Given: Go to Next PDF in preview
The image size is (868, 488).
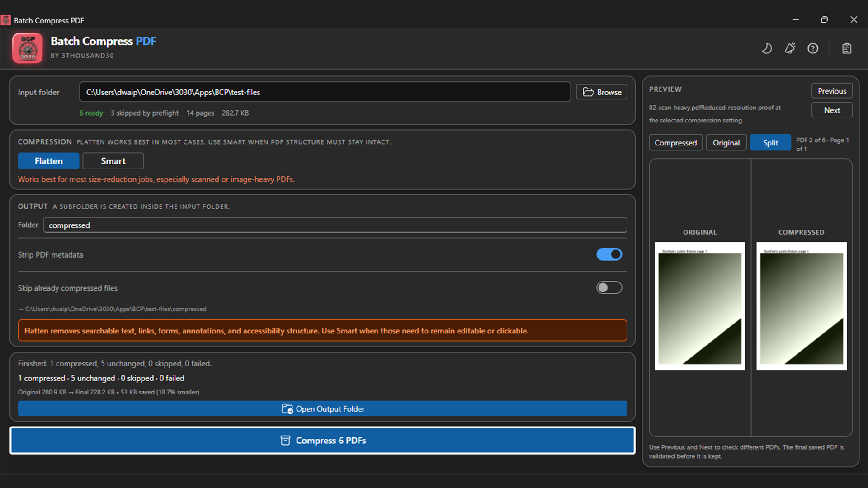Looking at the screenshot, I should (832, 110).
